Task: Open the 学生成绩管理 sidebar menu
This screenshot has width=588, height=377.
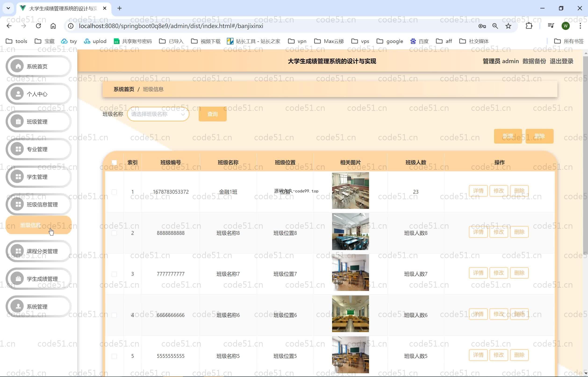Action: coord(38,279)
